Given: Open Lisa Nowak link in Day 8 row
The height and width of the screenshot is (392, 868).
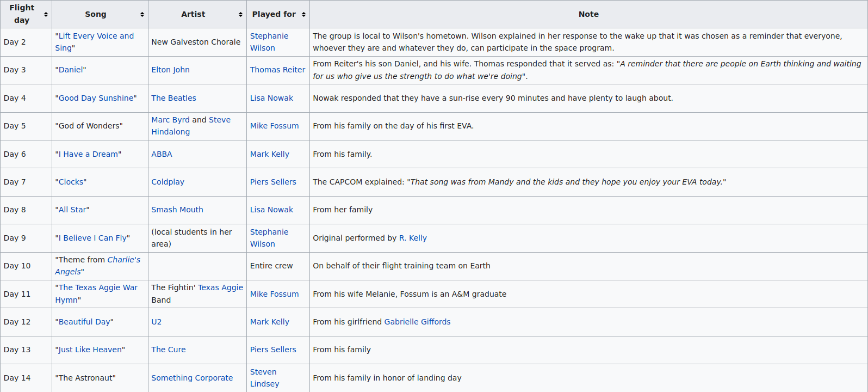Looking at the screenshot, I should click(271, 210).
